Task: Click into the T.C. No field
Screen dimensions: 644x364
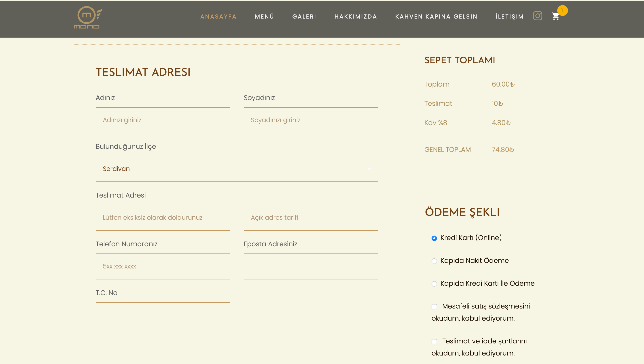Action: point(163,315)
